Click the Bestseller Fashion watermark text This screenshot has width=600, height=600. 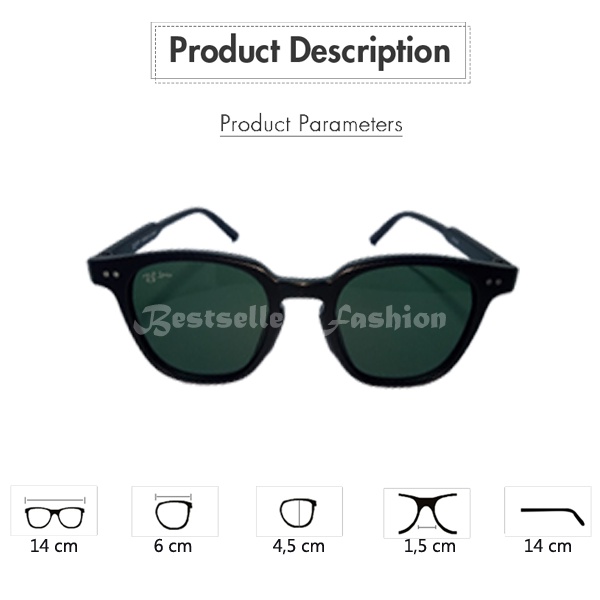click(291, 320)
